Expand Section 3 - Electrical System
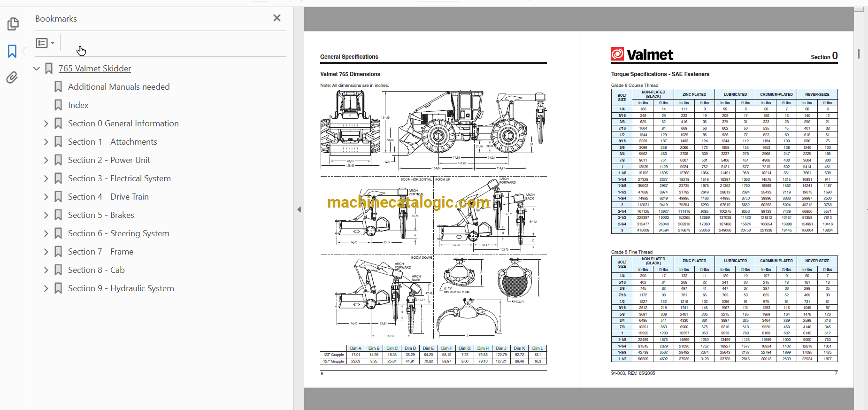Screen dimensions: 868x410 coord(46,178)
